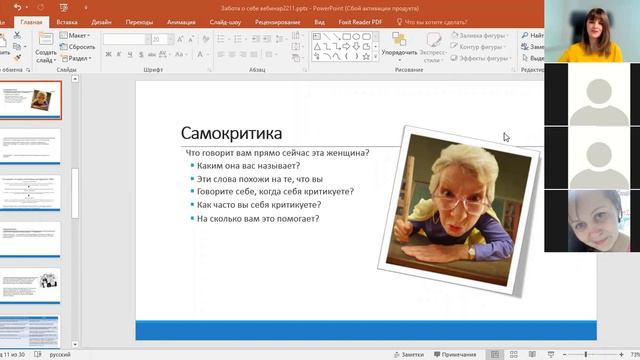Viewport: 640px width, 360px height.
Task: Click the Undo arrow in the title bar
Action: pos(17,7)
